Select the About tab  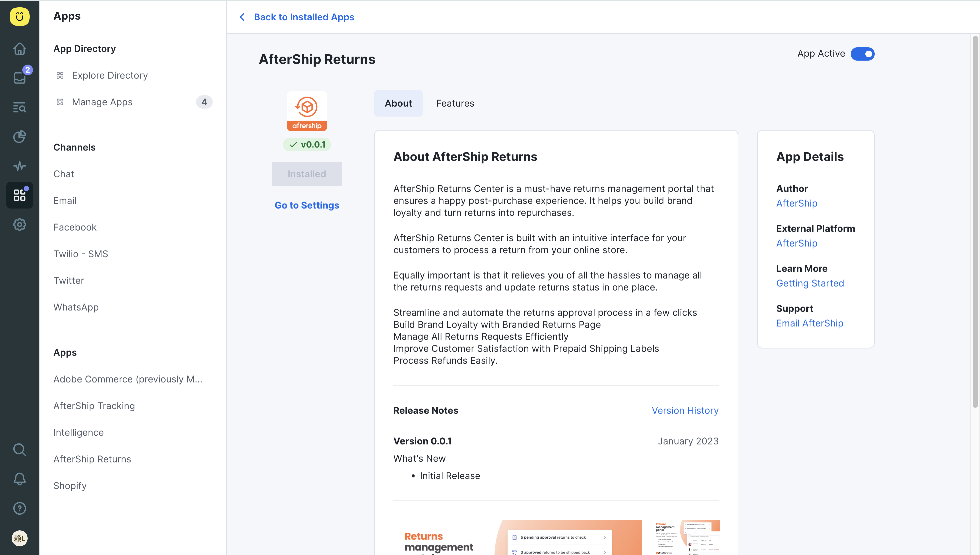398,103
